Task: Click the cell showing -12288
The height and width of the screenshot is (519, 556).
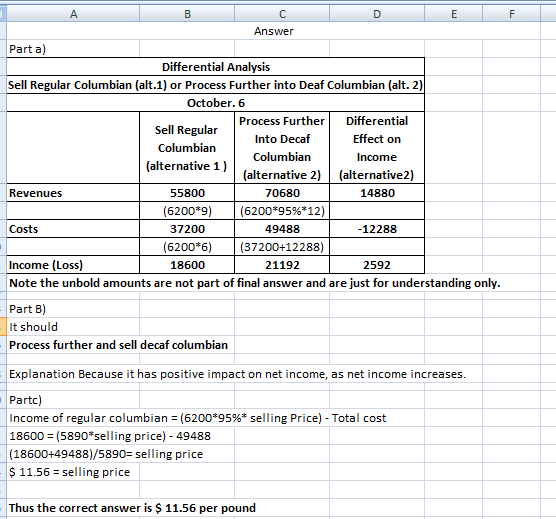Action: (377, 229)
